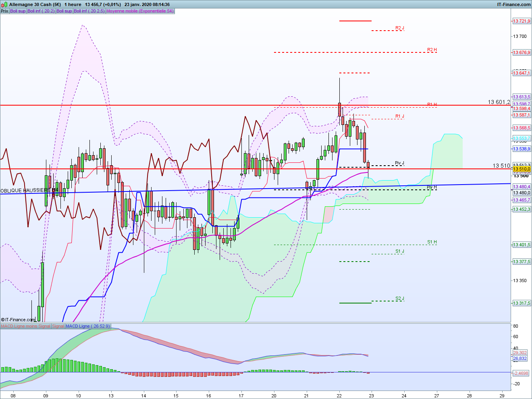The height and width of the screenshot is (399, 532).
Task: Click the 13 465,7 price label
Action: (522, 200)
